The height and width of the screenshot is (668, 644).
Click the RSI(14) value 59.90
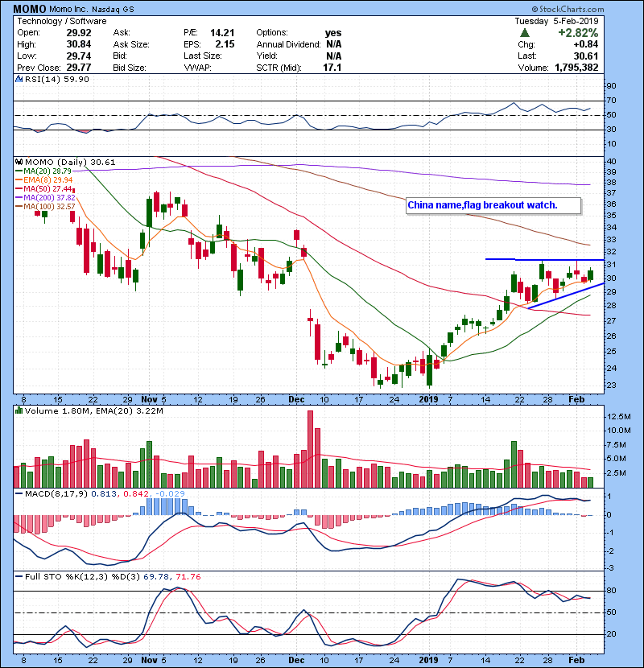[x=77, y=79]
